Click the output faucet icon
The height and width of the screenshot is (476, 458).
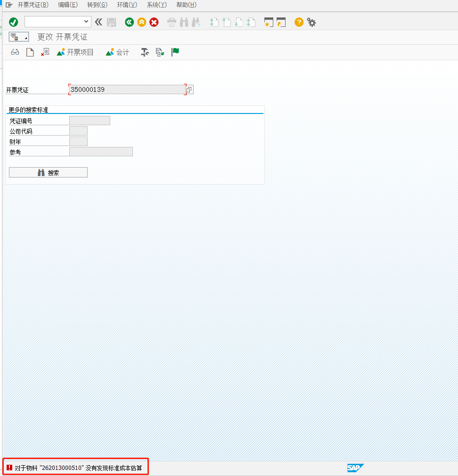[145, 52]
